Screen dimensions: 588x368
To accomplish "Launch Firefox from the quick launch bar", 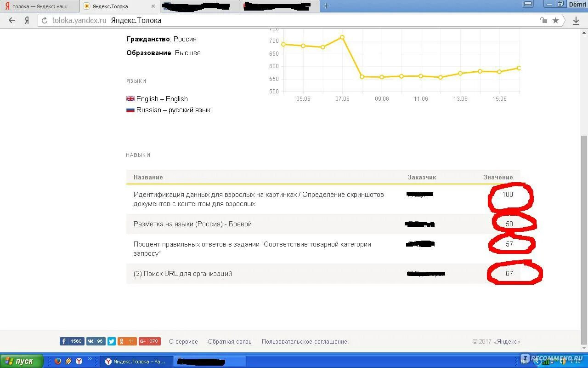I will [x=57, y=361].
